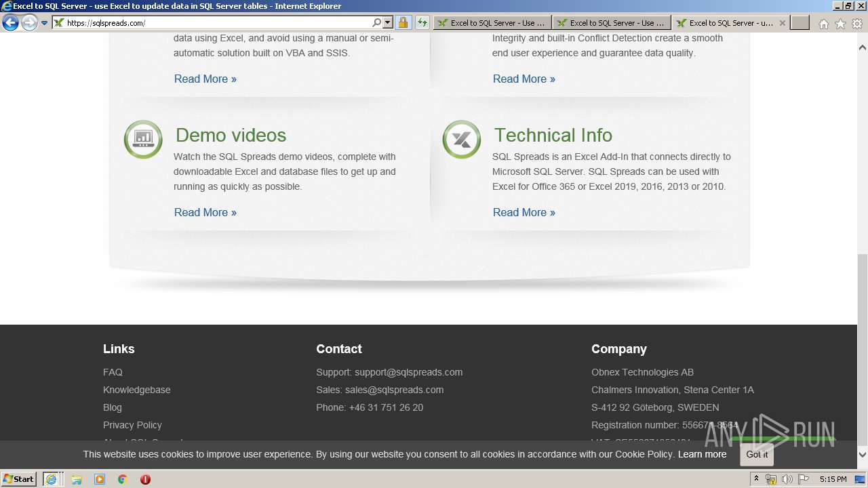Open the Knowledgebase footer link
The height and width of the screenshot is (488, 868).
pos(137,390)
